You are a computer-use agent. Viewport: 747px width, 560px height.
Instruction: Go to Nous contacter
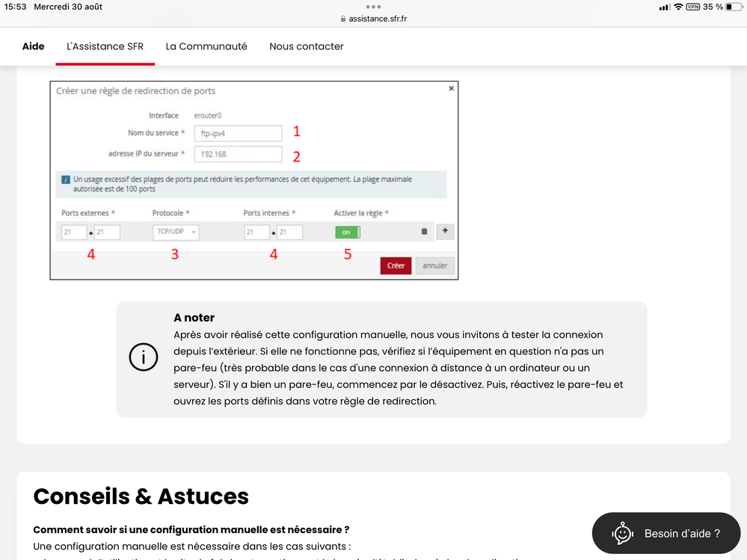pyautogui.click(x=307, y=46)
